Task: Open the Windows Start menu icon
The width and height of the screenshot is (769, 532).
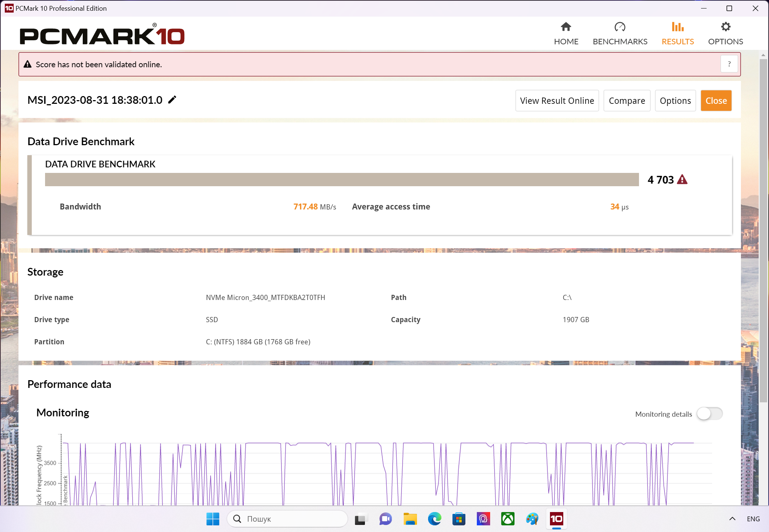Action: [213, 519]
